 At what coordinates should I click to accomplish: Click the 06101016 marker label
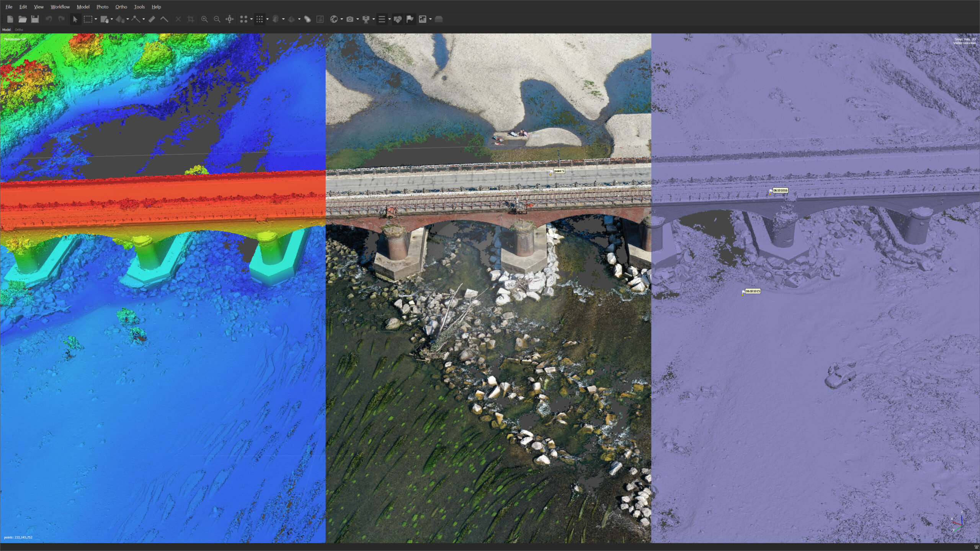780,190
